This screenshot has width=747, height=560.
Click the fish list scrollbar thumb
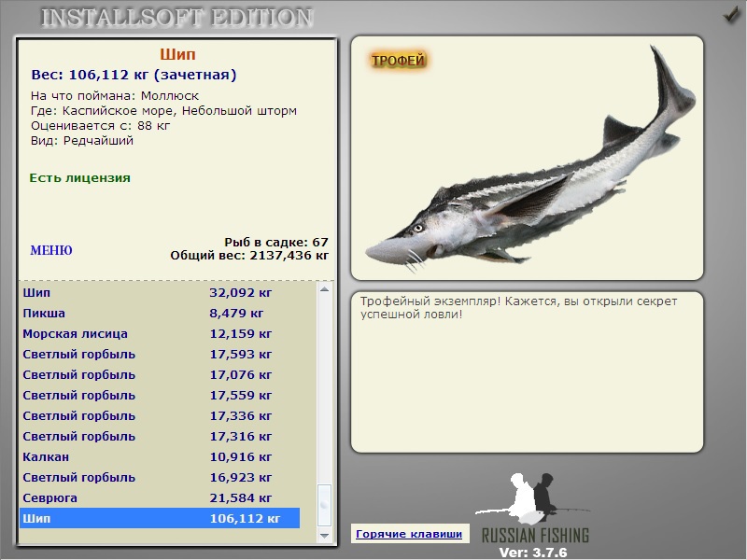coord(324,505)
